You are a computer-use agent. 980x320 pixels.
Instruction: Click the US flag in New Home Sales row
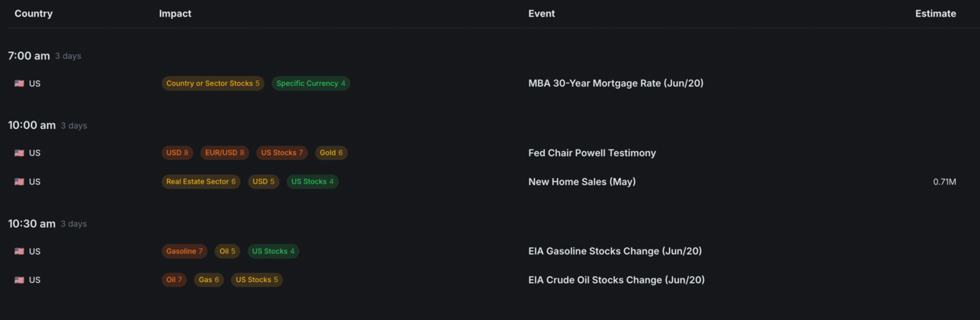[x=19, y=182]
